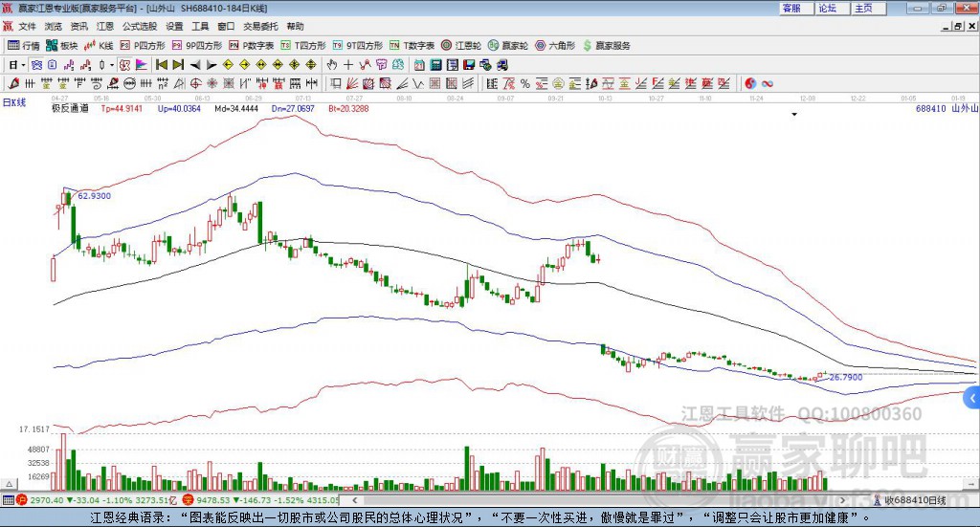Open the 9P四方形 tool
Image resolution: width=980 pixels, height=527 pixels.
[x=197, y=46]
